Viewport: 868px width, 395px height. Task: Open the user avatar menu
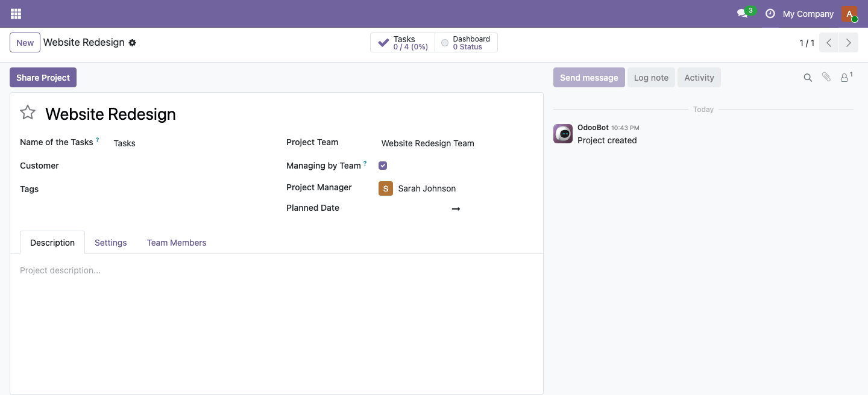849,13
